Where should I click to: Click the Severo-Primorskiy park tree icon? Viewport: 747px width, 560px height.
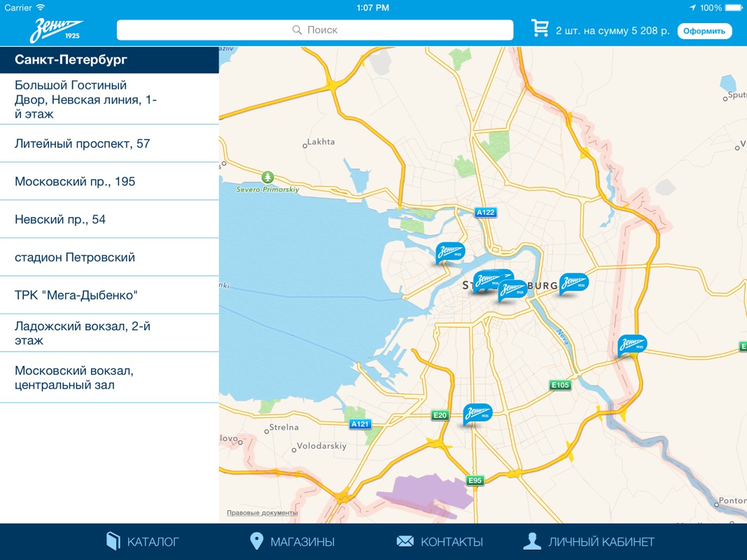point(267,177)
